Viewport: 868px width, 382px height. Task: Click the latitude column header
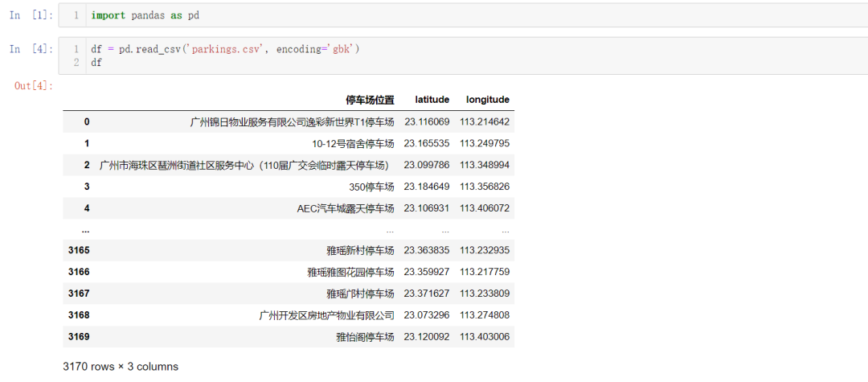(432, 100)
